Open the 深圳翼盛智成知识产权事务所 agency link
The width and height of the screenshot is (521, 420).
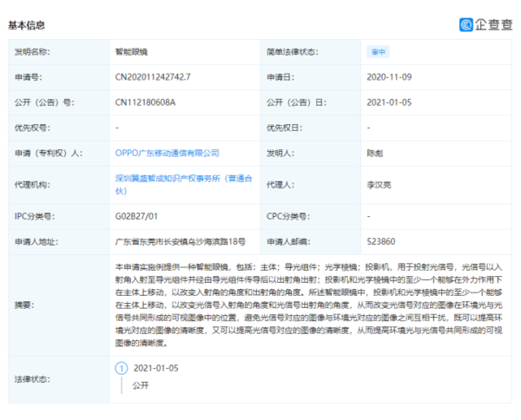(183, 185)
